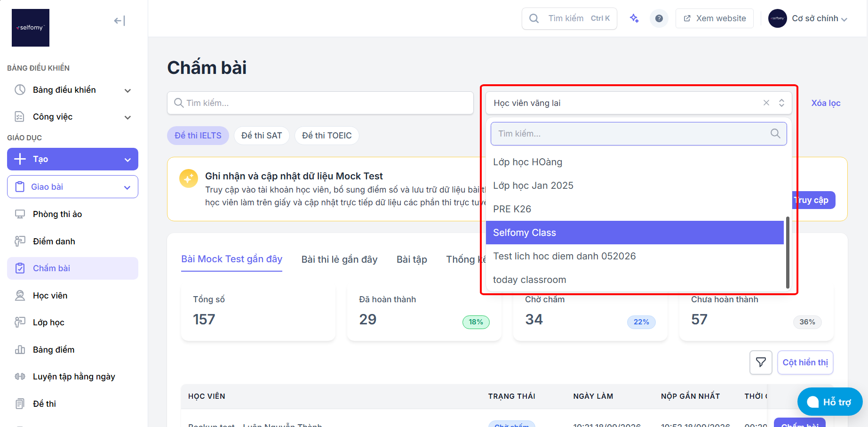Clear the selected class with the X icon
Viewport: 868px width, 427px height.
[766, 103]
